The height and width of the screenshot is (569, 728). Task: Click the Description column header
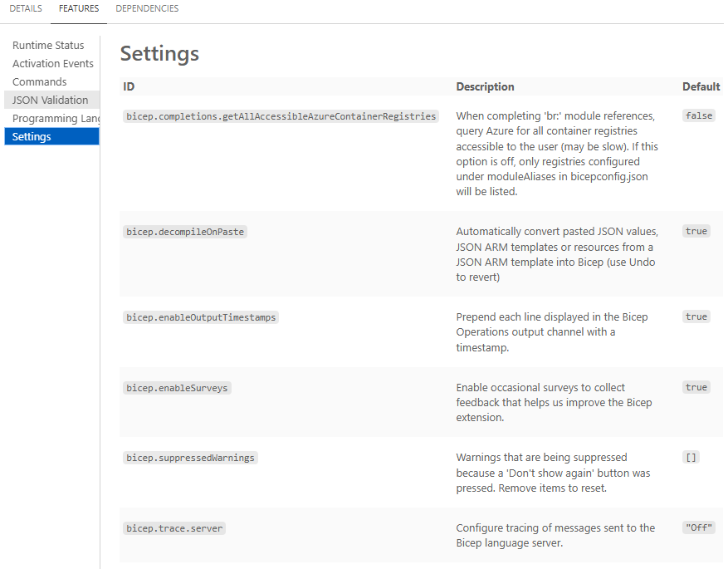(x=485, y=86)
